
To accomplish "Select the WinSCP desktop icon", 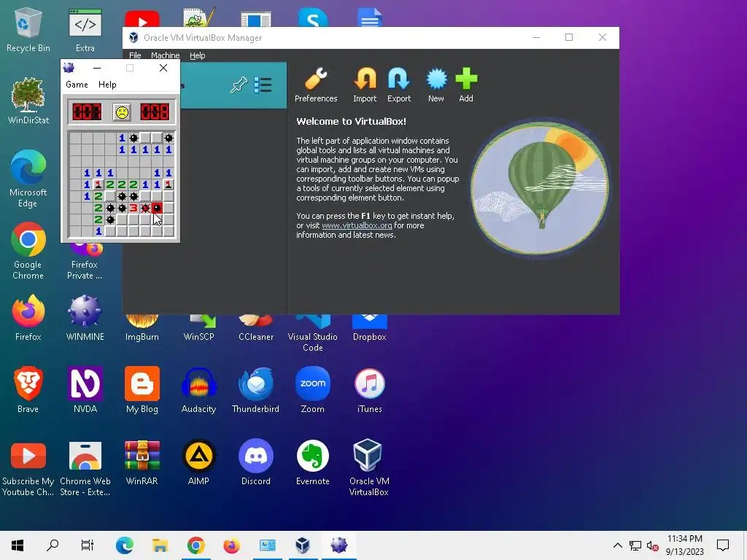I will click(198, 327).
